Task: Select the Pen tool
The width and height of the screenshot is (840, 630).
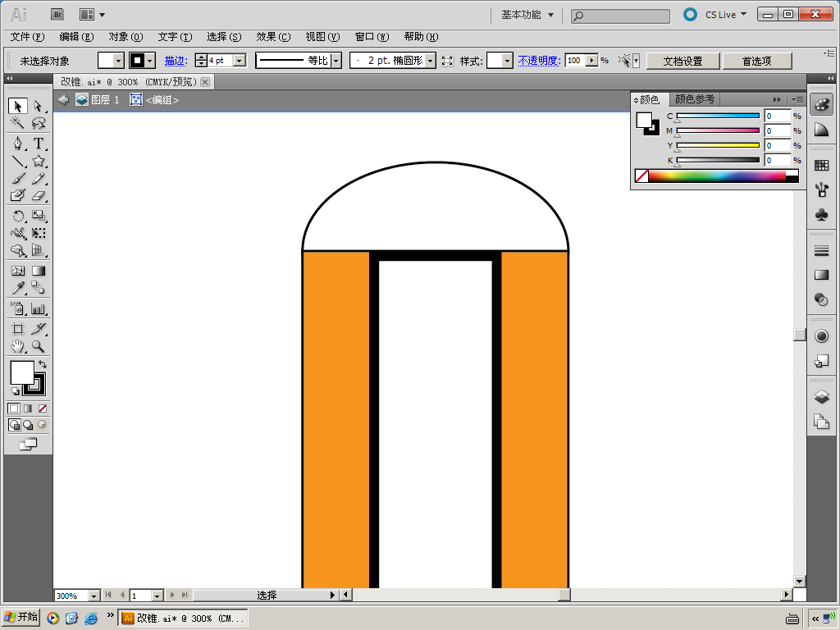Action: point(17,144)
